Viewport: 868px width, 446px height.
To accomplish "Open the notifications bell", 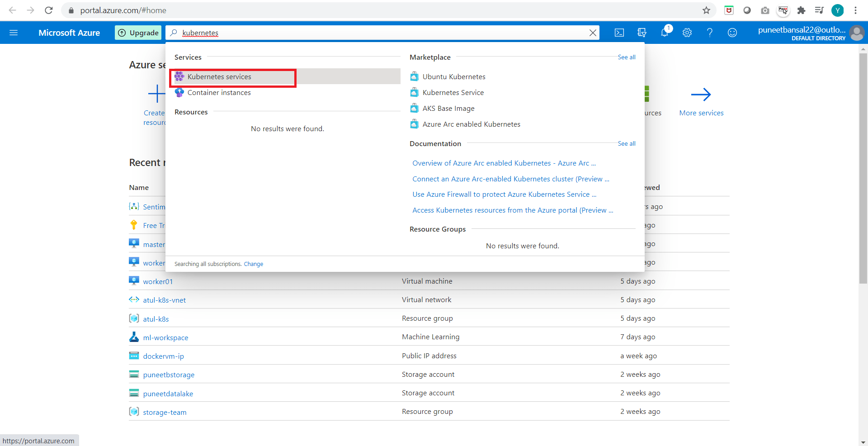I will point(665,33).
